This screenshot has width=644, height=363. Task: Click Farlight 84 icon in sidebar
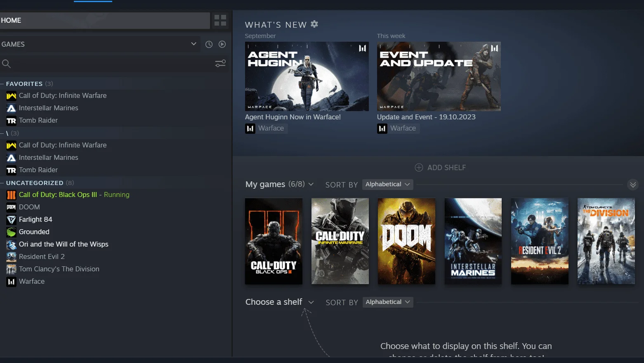pos(11,220)
